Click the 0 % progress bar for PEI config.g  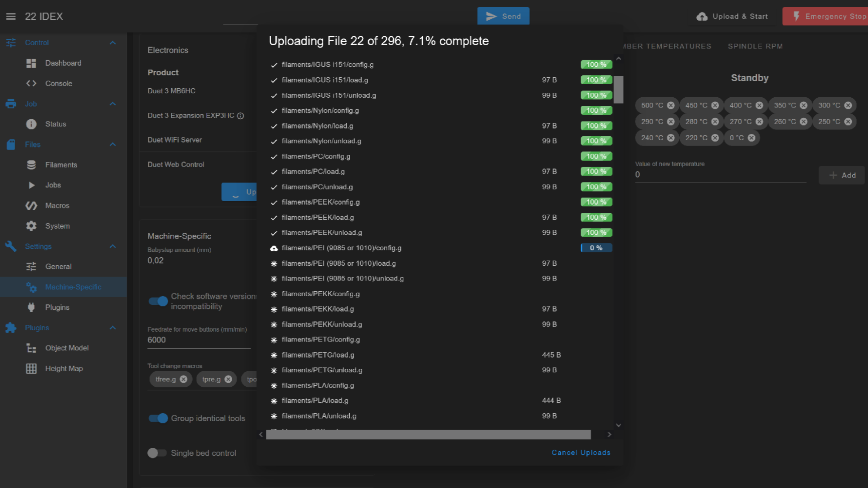[596, 248]
